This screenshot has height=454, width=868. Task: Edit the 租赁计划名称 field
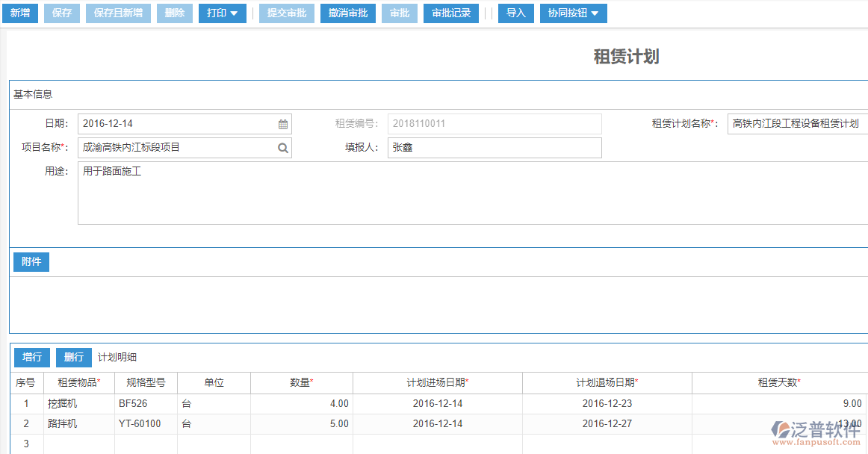point(796,124)
